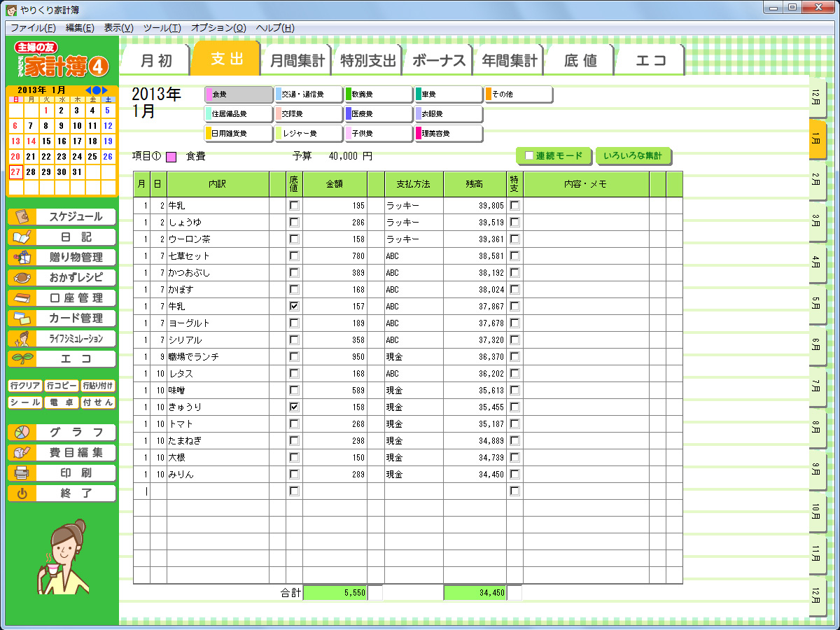This screenshot has width=840, height=630.
Task: Open the オプション(O) menu
Action: pos(218,28)
